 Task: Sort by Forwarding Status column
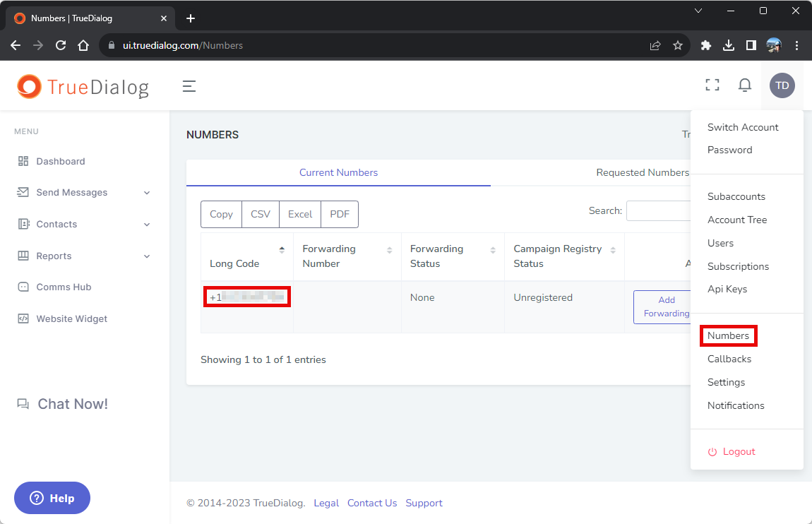click(453, 256)
